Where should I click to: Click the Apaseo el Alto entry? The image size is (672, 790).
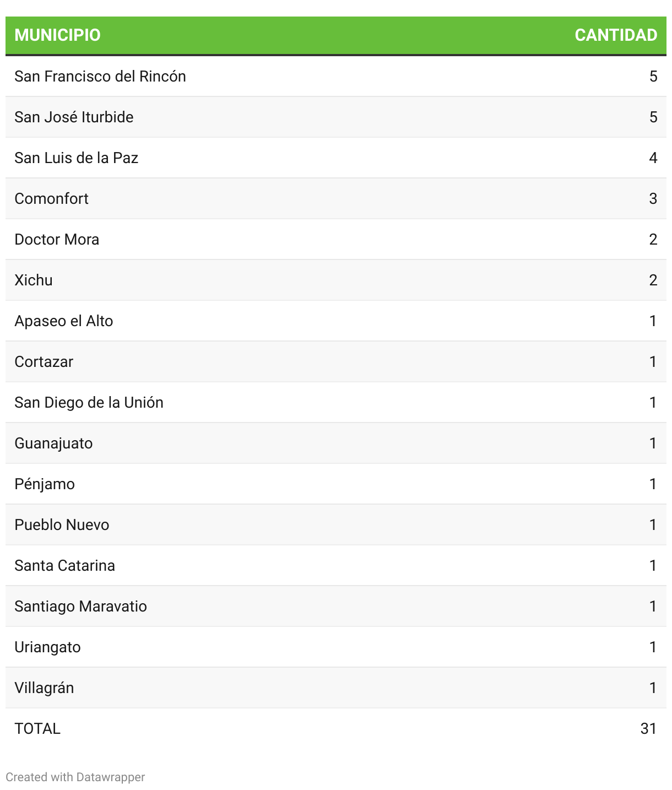63,321
